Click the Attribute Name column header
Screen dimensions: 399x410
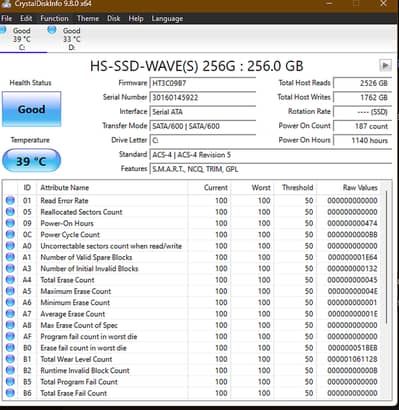(112, 188)
